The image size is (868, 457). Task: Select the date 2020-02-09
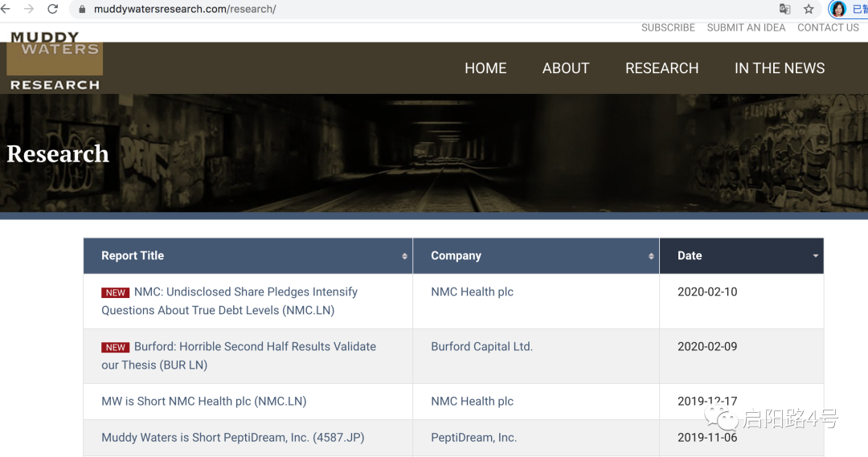(x=707, y=346)
